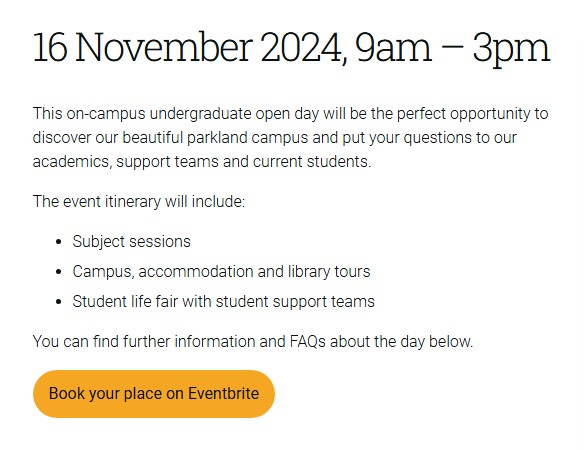The image size is (584, 450).
Task: Click the word 'November' in the title
Action: 164,47
